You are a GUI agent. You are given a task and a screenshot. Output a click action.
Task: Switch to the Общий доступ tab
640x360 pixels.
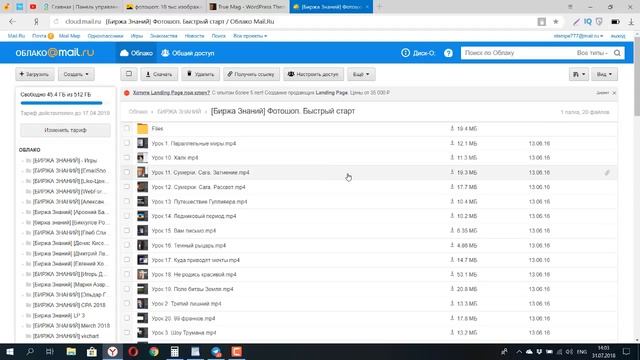[x=187, y=53]
